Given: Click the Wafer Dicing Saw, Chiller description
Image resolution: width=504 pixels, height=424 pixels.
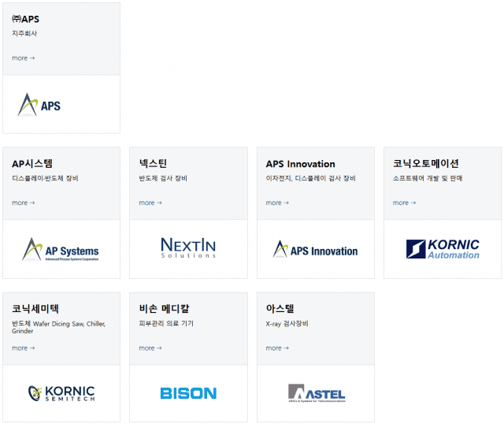Looking at the screenshot, I should pos(59,327).
